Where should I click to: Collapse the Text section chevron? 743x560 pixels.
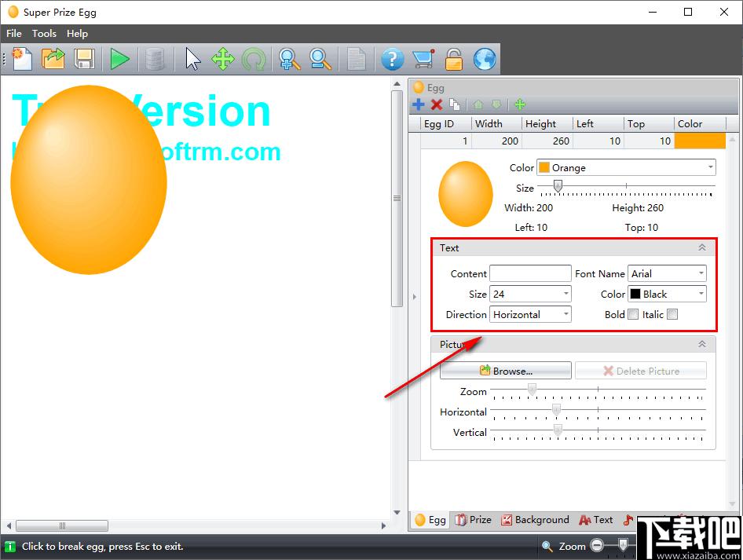702,247
